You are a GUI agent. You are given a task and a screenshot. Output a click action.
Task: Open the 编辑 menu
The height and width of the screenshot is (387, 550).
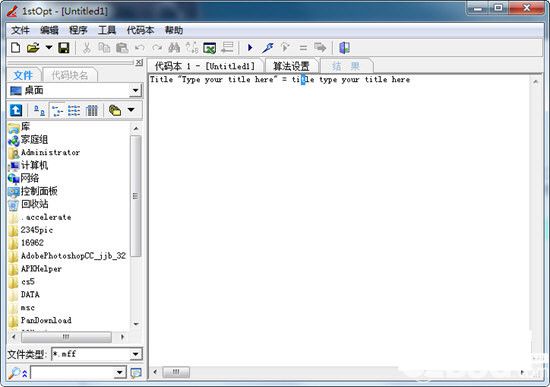click(x=49, y=30)
